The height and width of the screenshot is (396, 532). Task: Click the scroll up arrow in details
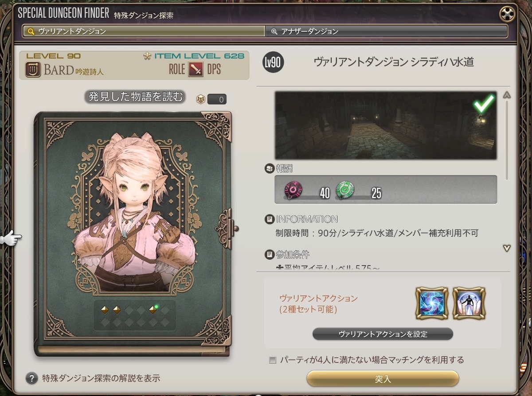(x=507, y=95)
